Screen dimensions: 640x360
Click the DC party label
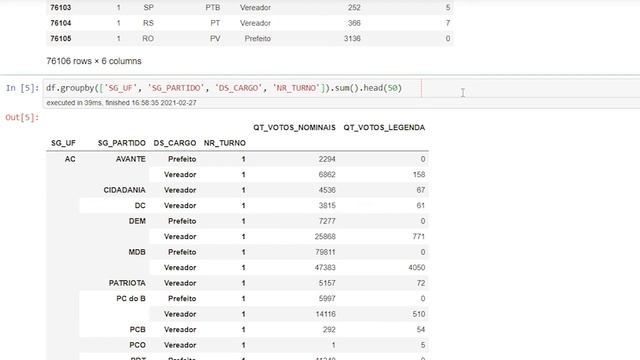click(140, 206)
